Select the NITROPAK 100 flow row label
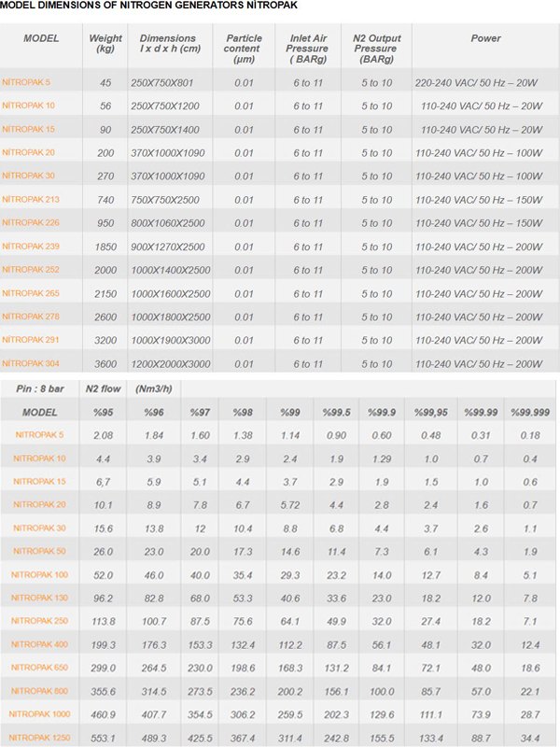The height and width of the screenshot is (747, 560). click(x=39, y=574)
